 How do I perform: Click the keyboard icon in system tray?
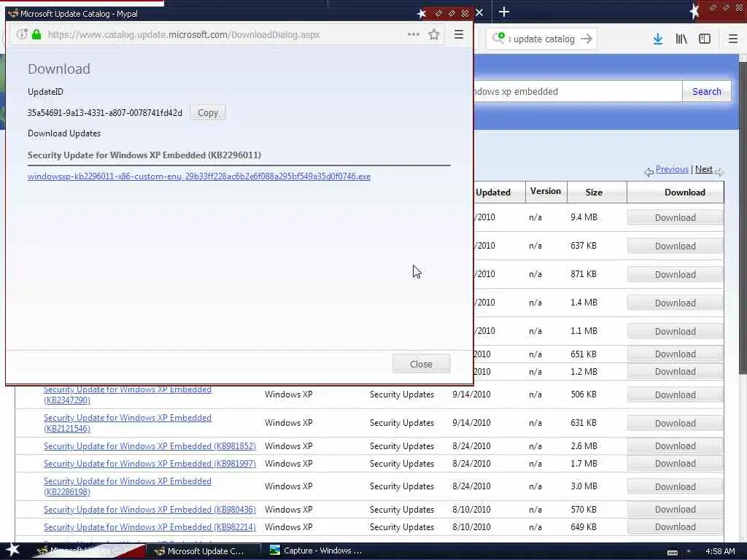coord(672,553)
